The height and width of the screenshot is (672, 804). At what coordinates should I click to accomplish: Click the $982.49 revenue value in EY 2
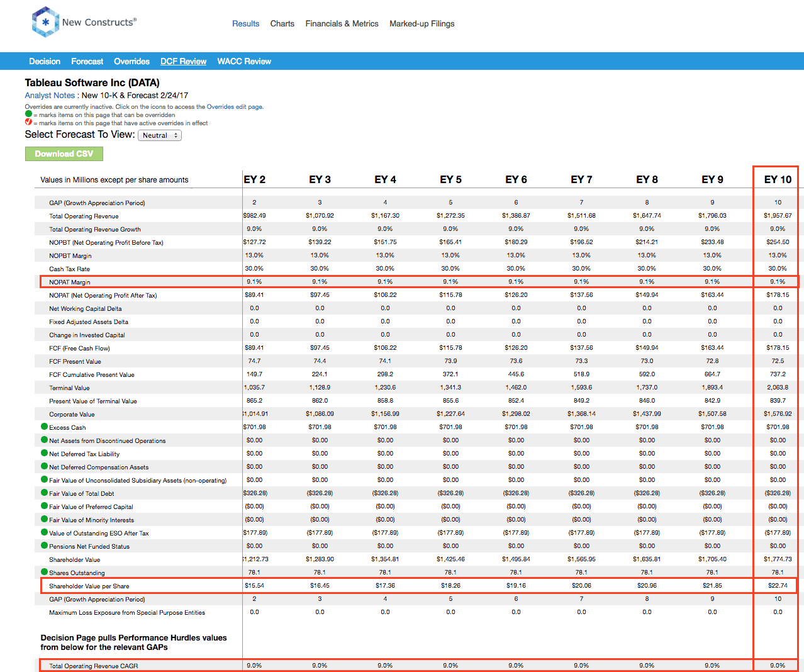(x=254, y=215)
